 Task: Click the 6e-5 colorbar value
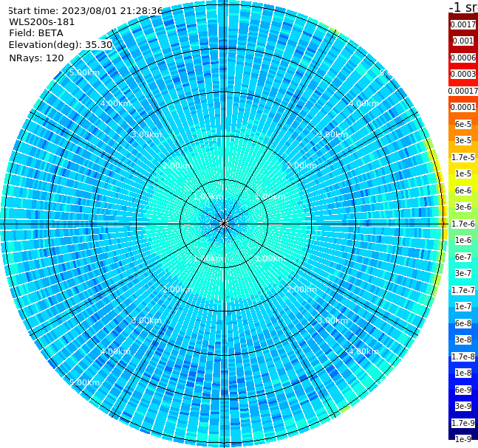point(463,124)
